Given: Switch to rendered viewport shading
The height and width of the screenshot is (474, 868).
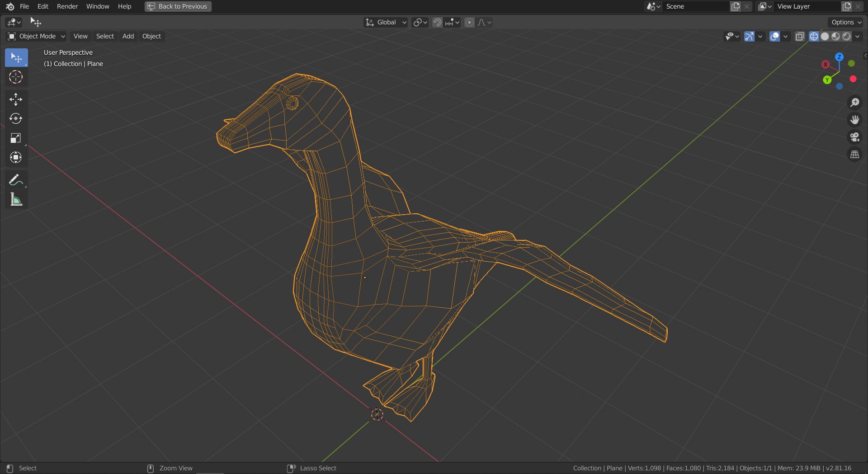Looking at the screenshot, I should point(846,37).
